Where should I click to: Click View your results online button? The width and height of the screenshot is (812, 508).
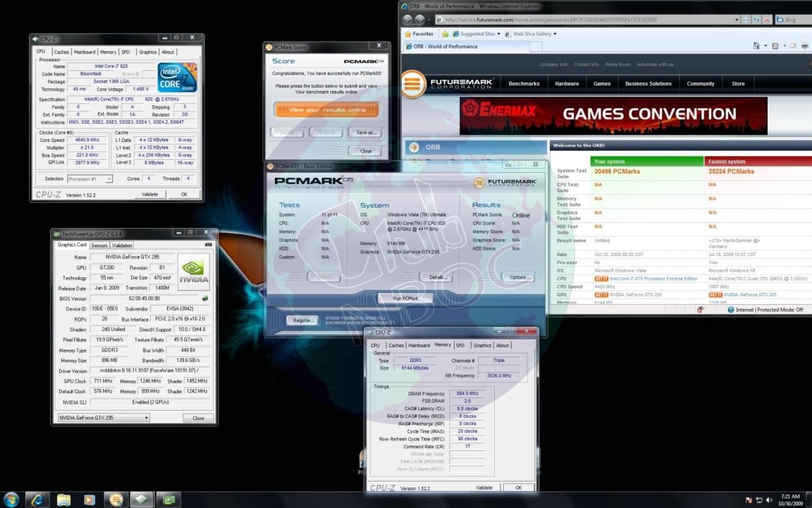327,110
